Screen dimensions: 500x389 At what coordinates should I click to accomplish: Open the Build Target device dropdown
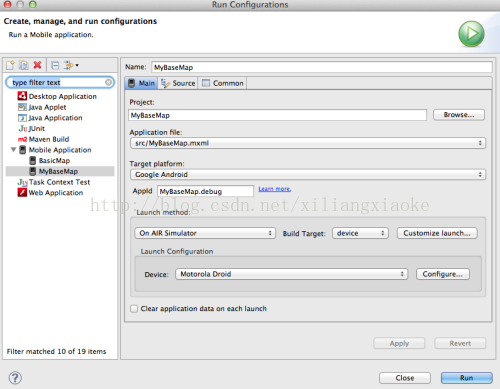[x=360, y=233]
